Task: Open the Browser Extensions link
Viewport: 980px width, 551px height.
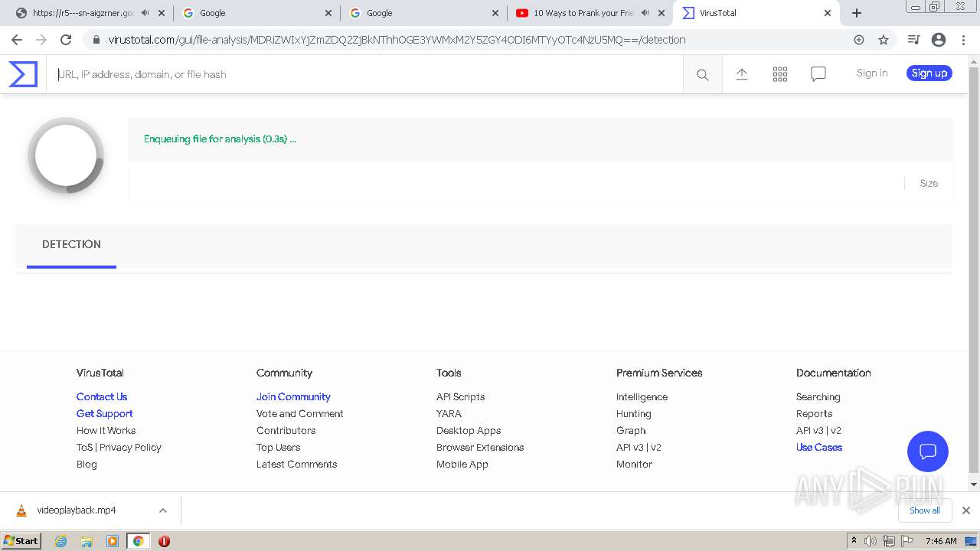Action: coord(480,447)
